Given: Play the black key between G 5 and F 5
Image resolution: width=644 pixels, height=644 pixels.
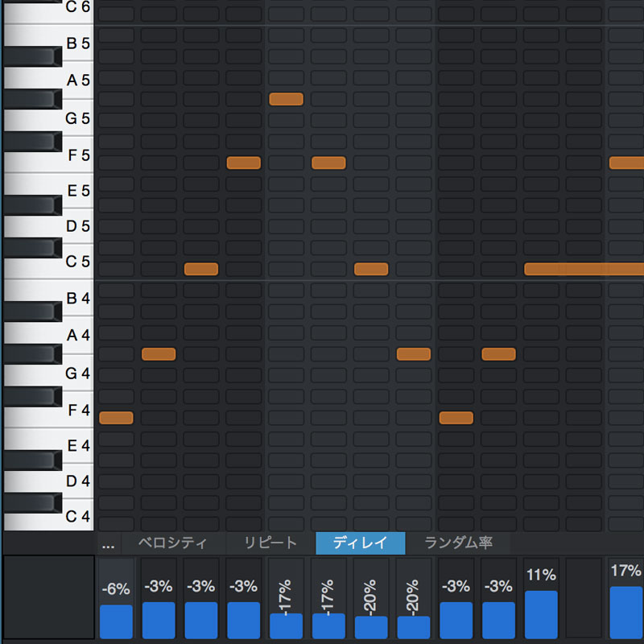Looking at the screenshot, I should coord(33,142).
